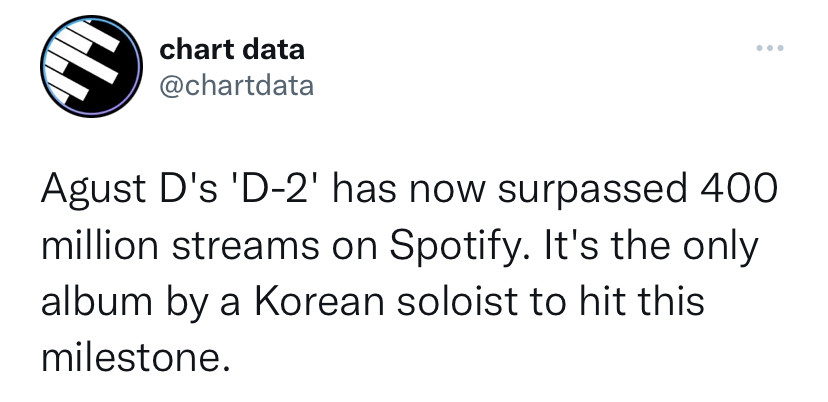The image size is (828, 402).
Task: Click the tweet body text to open it
Action: coord(409,274)
